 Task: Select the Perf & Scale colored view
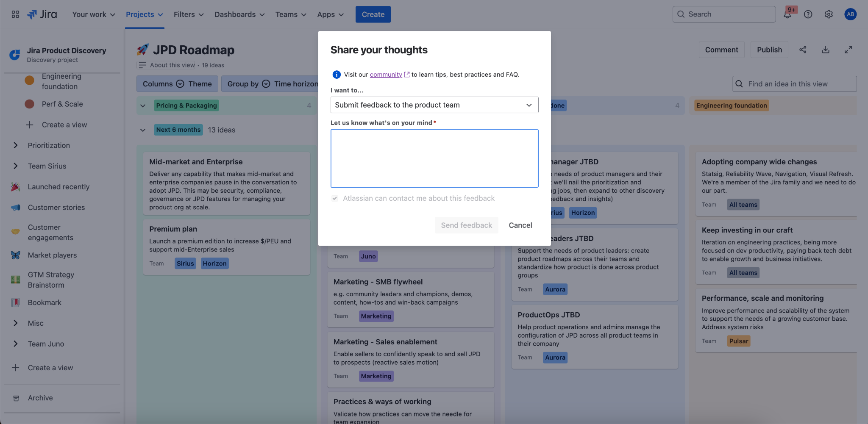tap(62, 104)
